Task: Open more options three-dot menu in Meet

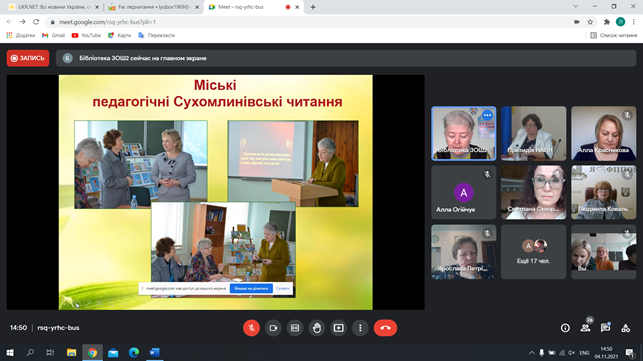Action: point(360,328)
